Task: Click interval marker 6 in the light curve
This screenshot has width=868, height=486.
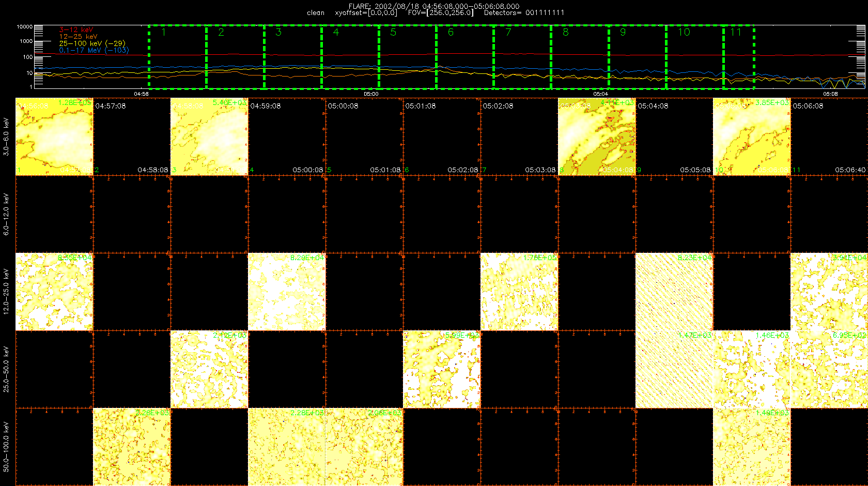Action: point(451,33)
